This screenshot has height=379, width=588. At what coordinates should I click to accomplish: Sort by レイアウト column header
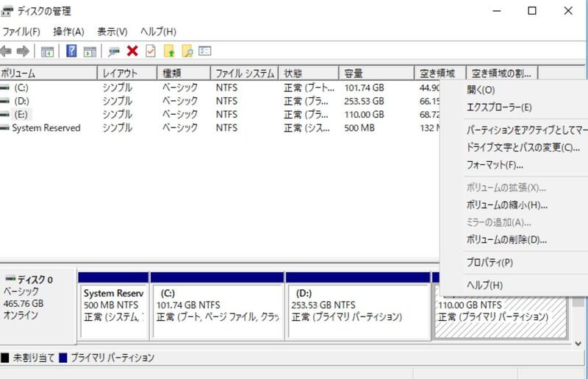(127, 73)
